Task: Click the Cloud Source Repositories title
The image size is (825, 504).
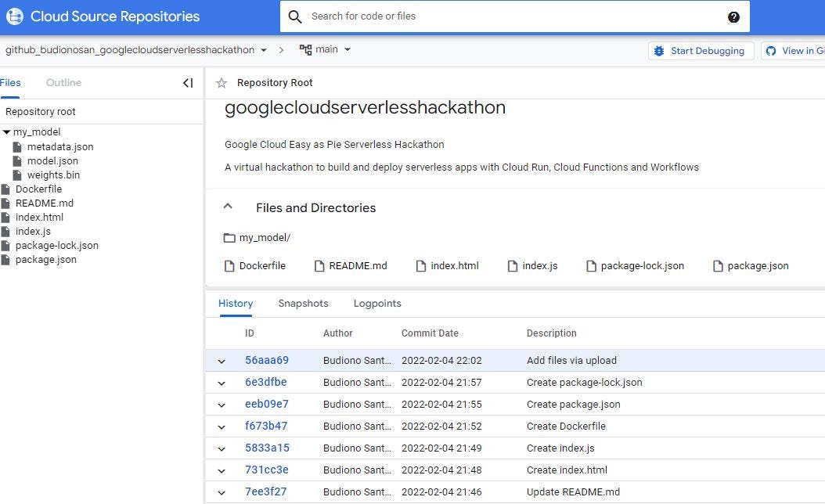Action: [x=115, y=16]
